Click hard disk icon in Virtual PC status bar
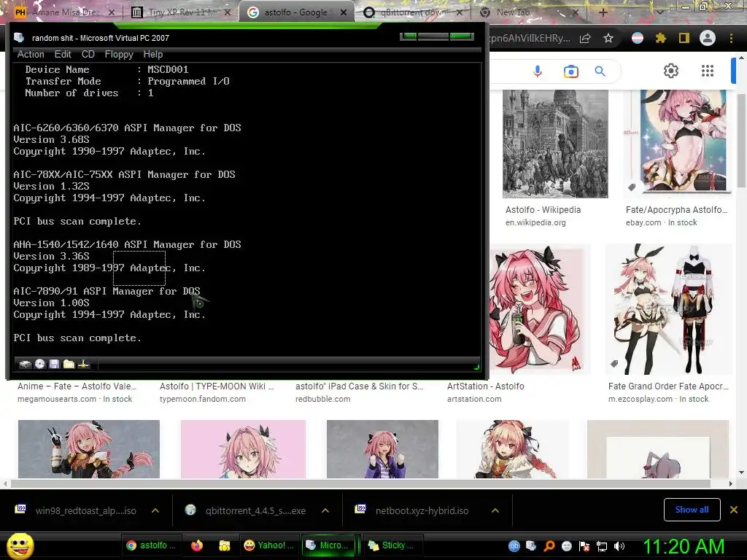This screenshot has width=747, height=560. 25,365
